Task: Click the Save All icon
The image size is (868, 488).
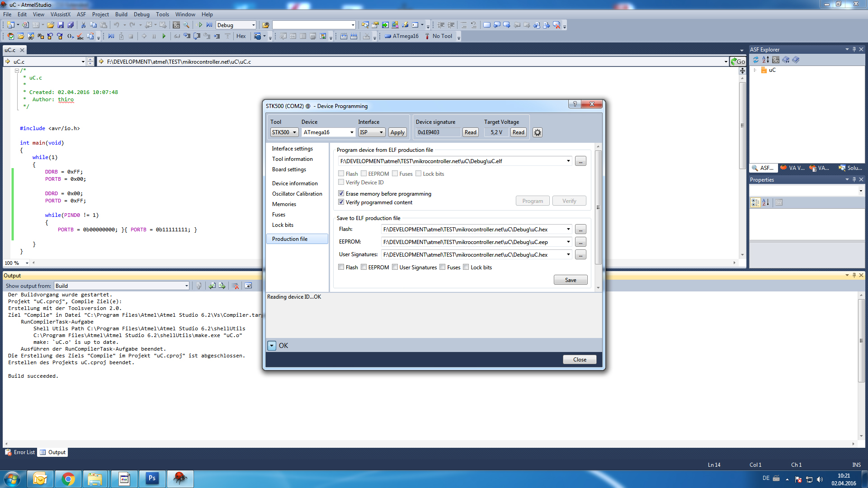Action: (70, 25)
